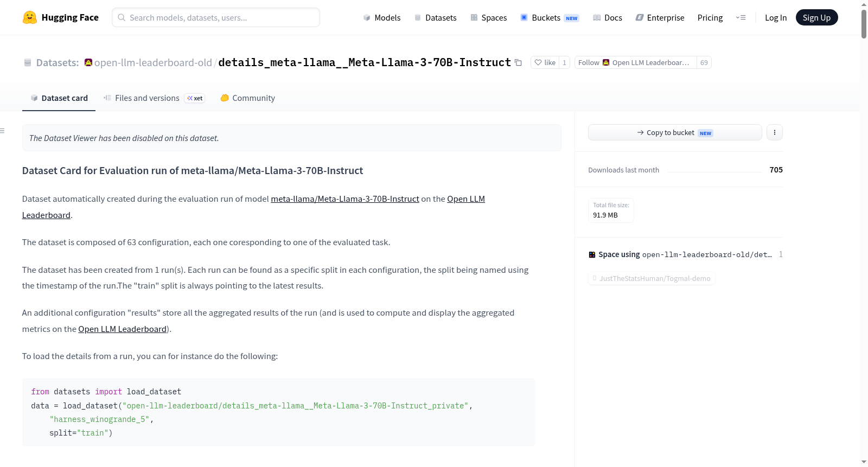Open Buckets in the header navigation

[x=550, y=18]
